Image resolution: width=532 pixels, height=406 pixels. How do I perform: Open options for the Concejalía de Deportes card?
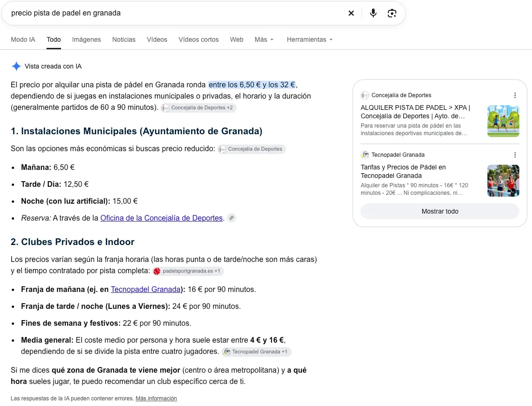click(515, 95)
